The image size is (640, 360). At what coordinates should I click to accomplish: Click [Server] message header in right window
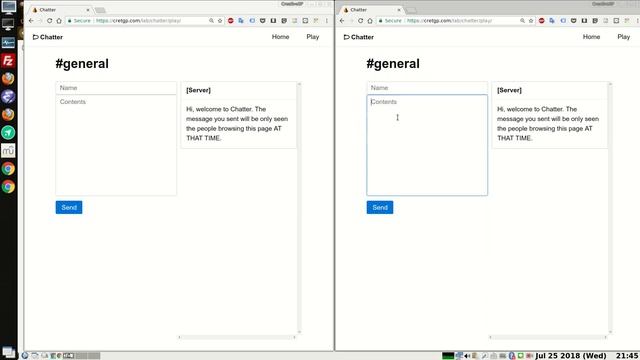[509, 90]
